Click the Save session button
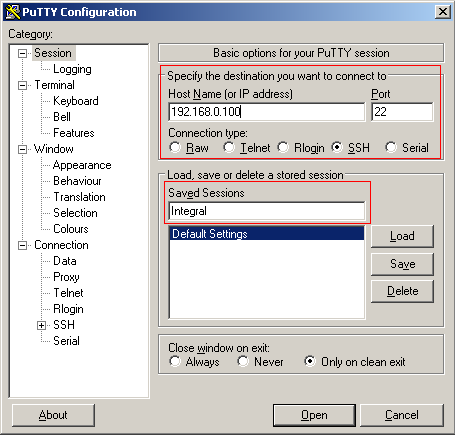Screen dimensions: 455x435 [x=402, y=264]
